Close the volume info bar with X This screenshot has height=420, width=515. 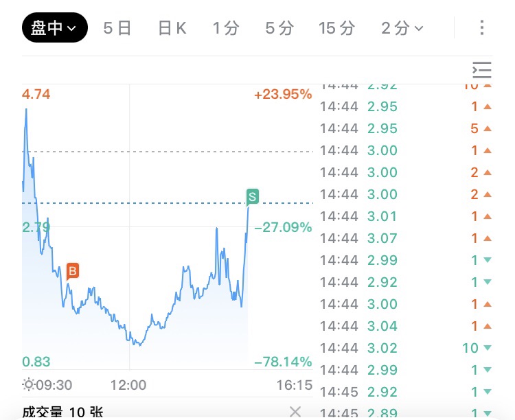point(295,412)
